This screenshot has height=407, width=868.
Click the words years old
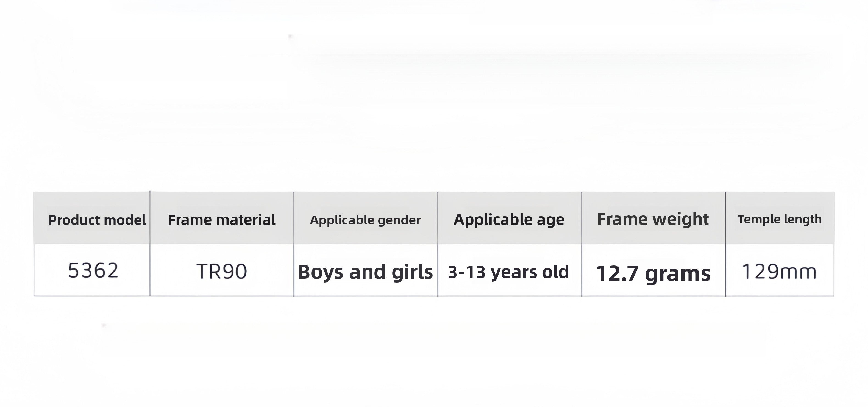tap(530, 272)
